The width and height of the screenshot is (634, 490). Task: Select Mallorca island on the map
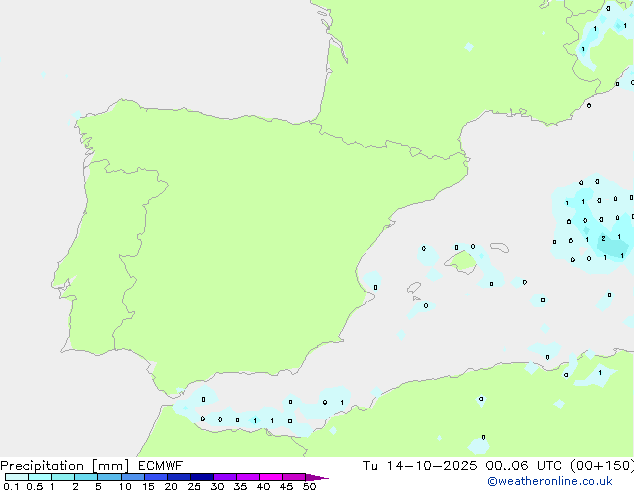click(x=461, y=262)
